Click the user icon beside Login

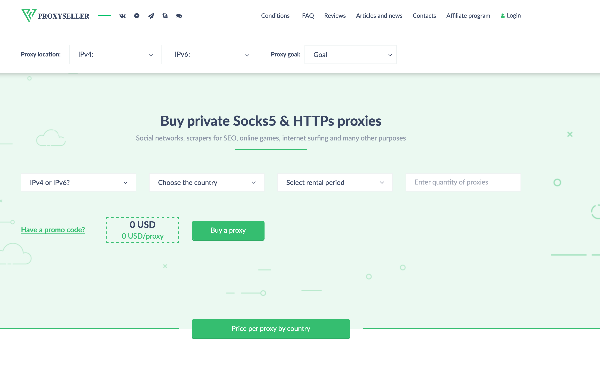click(503, 16)
